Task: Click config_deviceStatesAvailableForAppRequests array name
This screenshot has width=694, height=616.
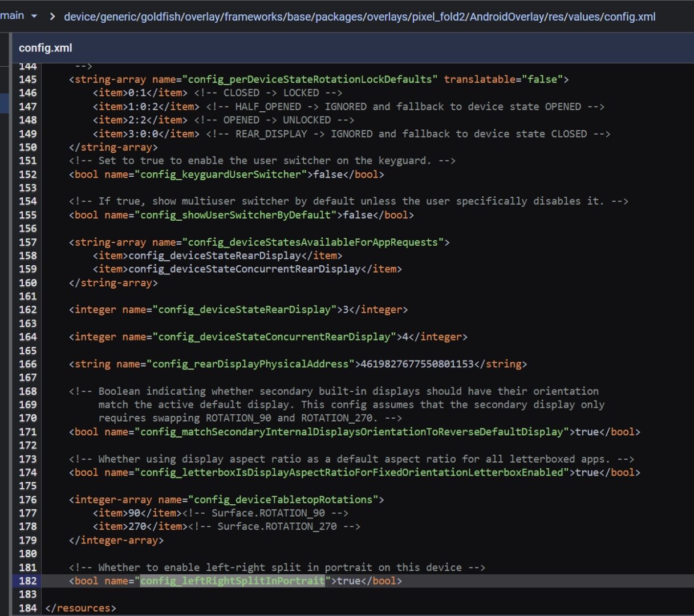Action: 312,242
